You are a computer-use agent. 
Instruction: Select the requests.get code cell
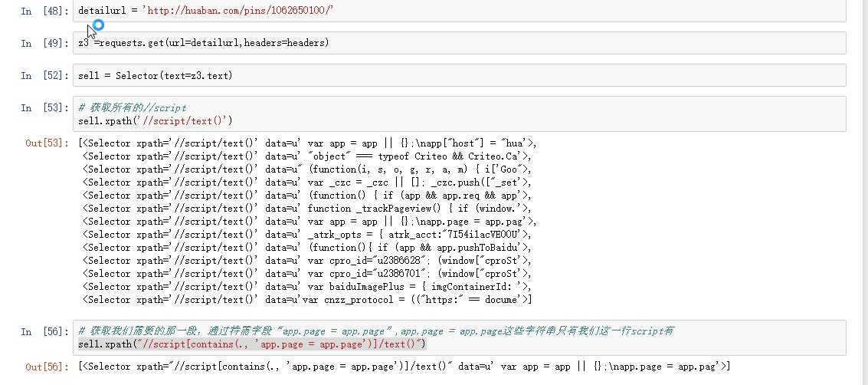460,43
